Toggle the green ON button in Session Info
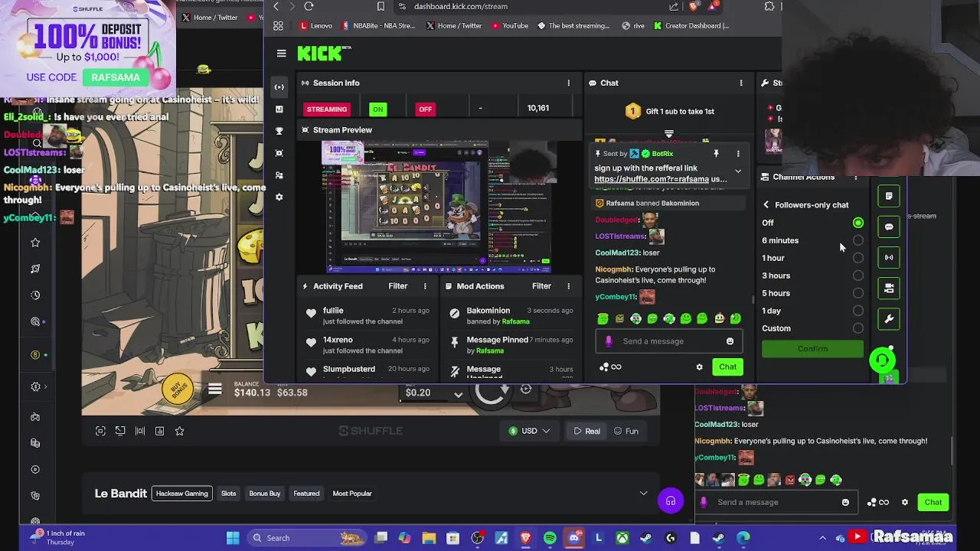Image resolution: width=980 pixels, height=551 pixels. (378, 109)
